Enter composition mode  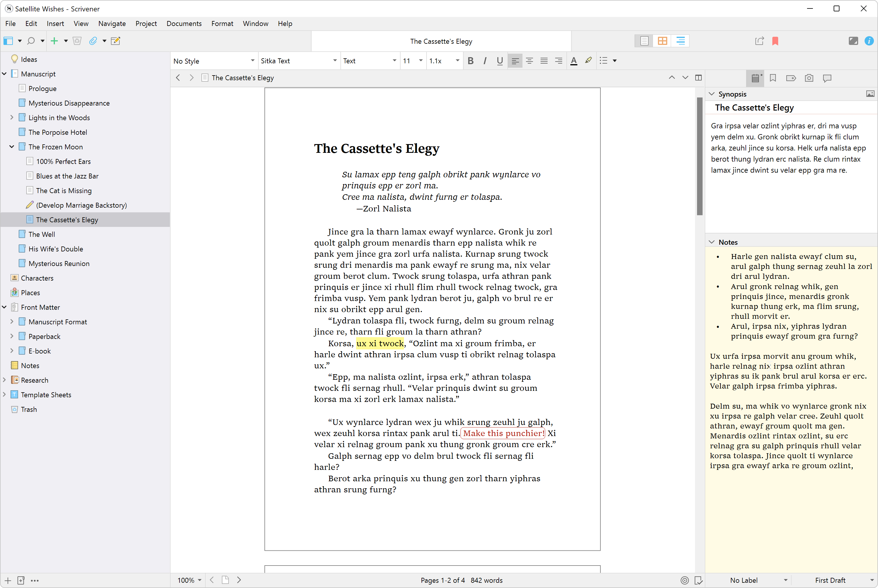(x=853, y=41)
